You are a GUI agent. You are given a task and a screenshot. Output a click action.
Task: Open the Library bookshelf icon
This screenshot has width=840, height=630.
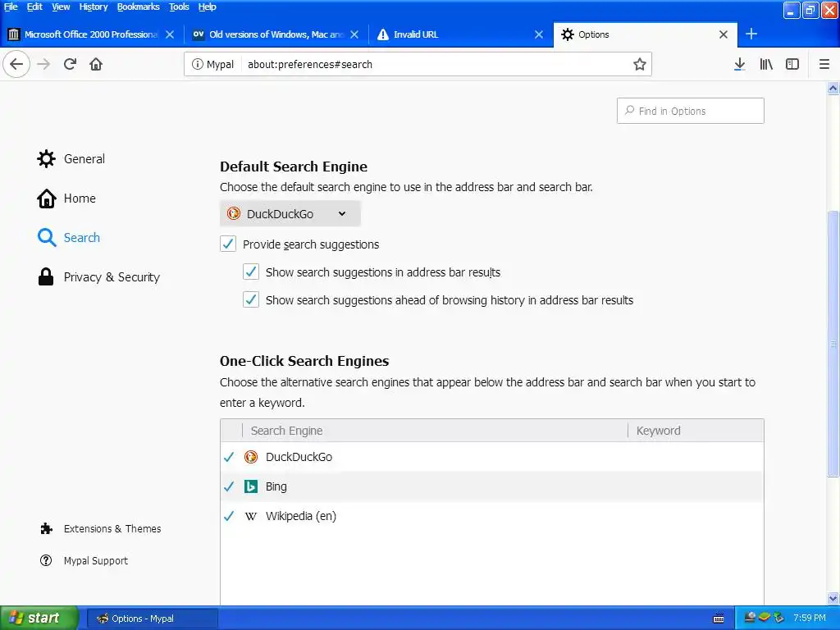pyautogui.click(x=766, y=64)
